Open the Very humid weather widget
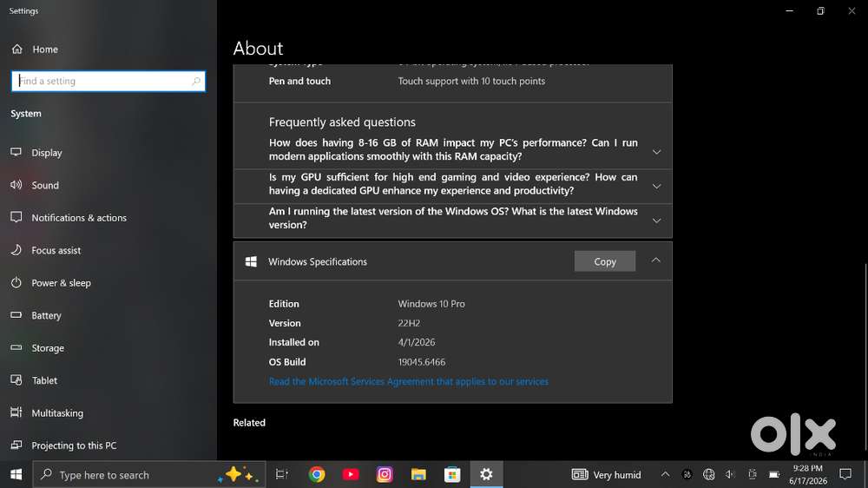868x488 pixels. pyautogui.click(x=606, y=475)
